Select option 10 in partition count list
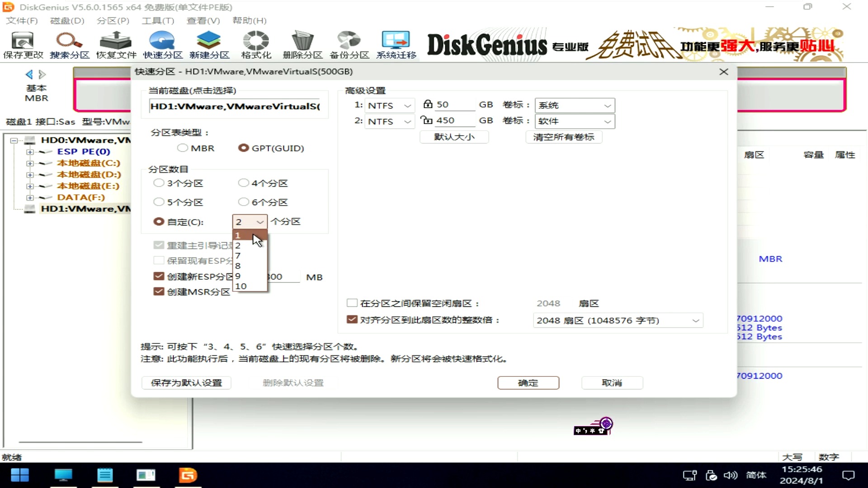 coord(250,286)
